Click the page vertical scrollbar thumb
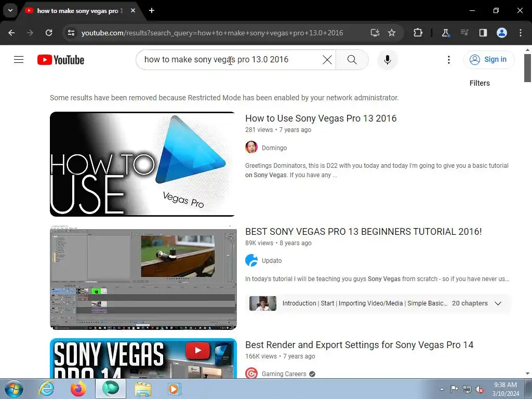Image resolution: width=532 pixels, height=399 pixels. (x=528, y=68)
